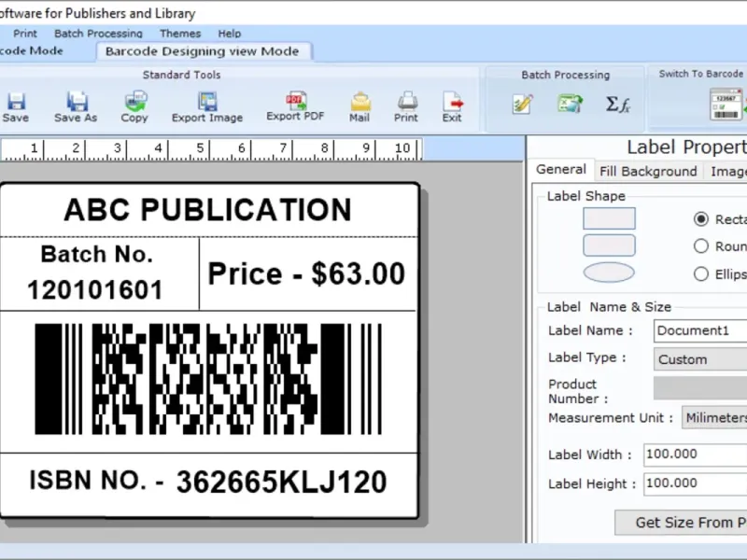The width and height of the screenshot is (747, 560).
Task: Open the Label Type Custom dropdown
Action: 700,359
